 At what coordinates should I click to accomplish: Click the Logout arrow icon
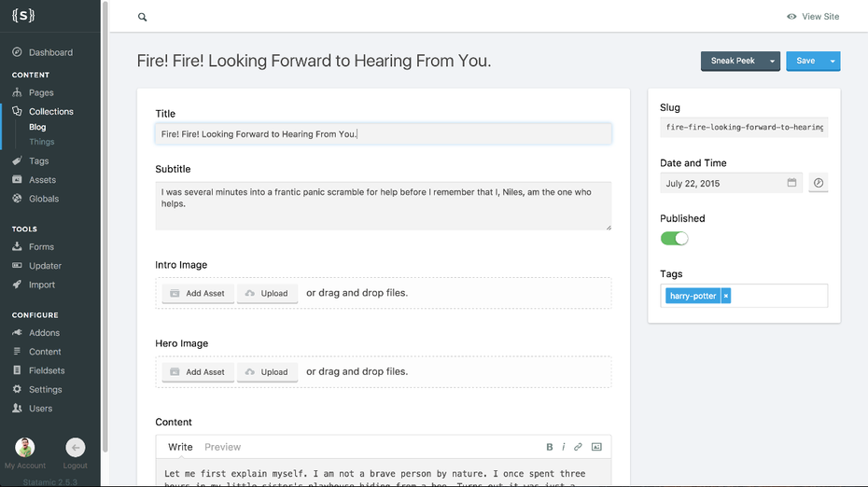76,448
